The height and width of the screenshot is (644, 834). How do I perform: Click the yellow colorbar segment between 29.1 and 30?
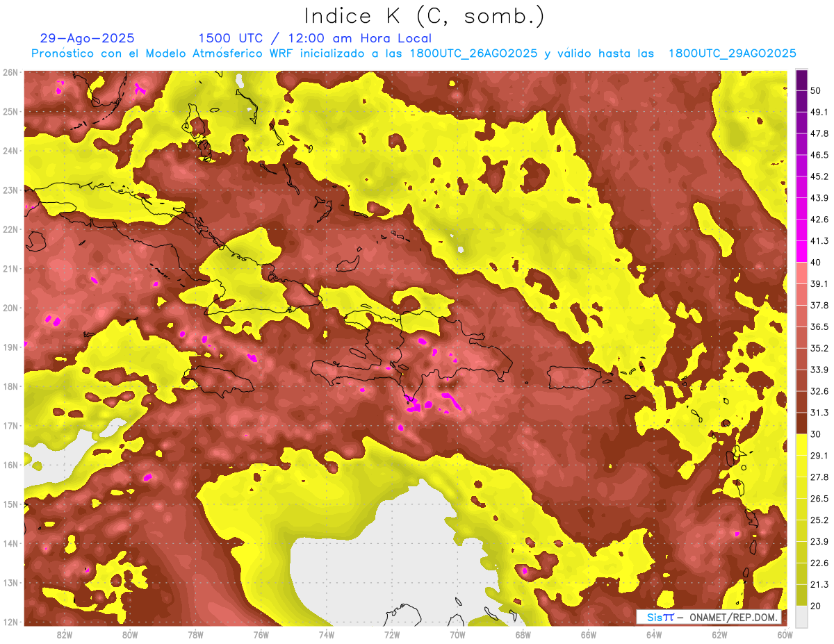click(x=801, y=445)
